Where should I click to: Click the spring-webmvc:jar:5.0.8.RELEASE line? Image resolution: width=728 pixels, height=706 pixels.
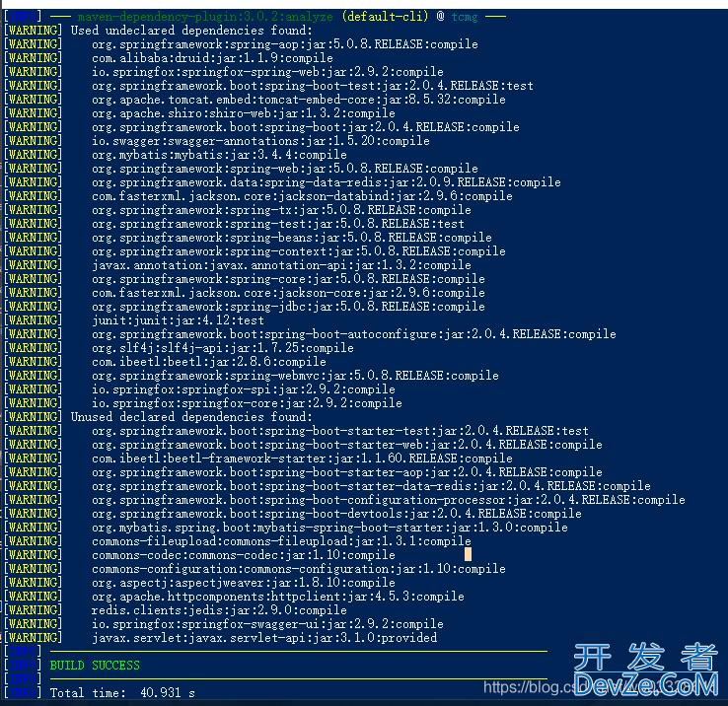click(295, 376)
